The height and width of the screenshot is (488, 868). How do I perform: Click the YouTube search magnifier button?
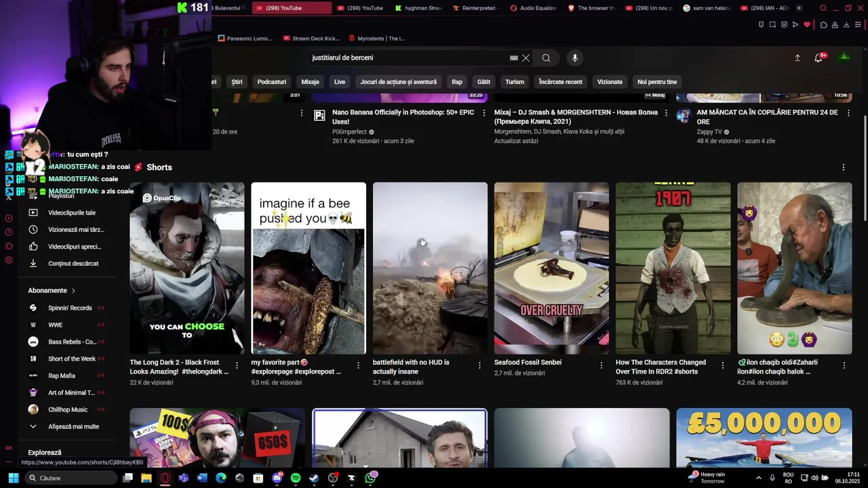[x=546, y=58]
